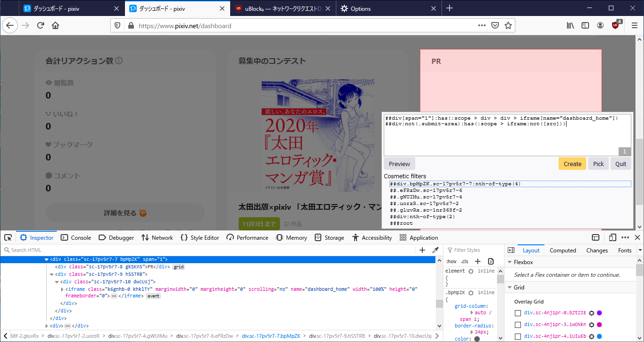Change iUIuEb grid overlay blue color swatch
Viewport: 644px width, 342px height.
(x=599, y=336)
